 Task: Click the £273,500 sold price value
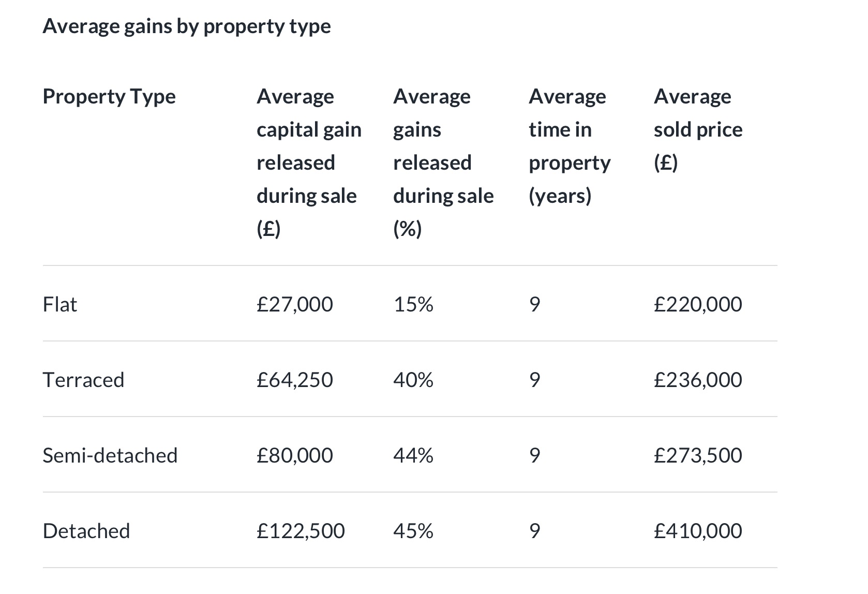(698, 455)
